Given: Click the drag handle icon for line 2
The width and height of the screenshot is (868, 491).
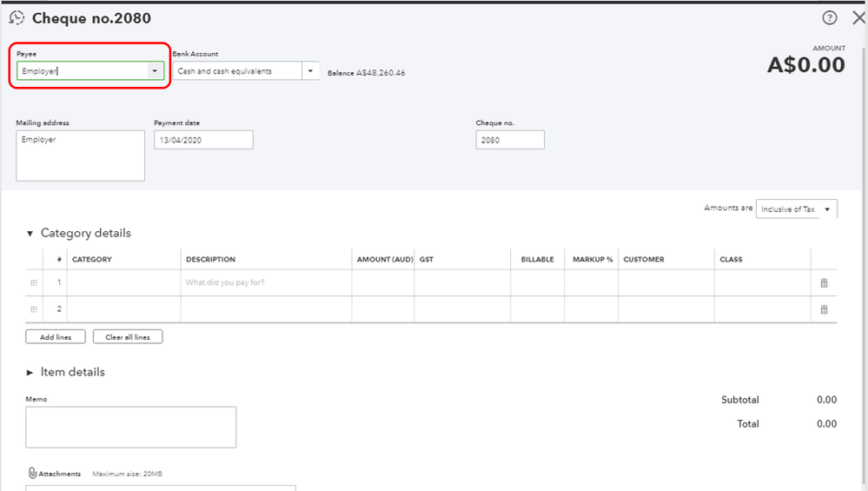Looking at the screenshot, I should click(x=34, y=309).
